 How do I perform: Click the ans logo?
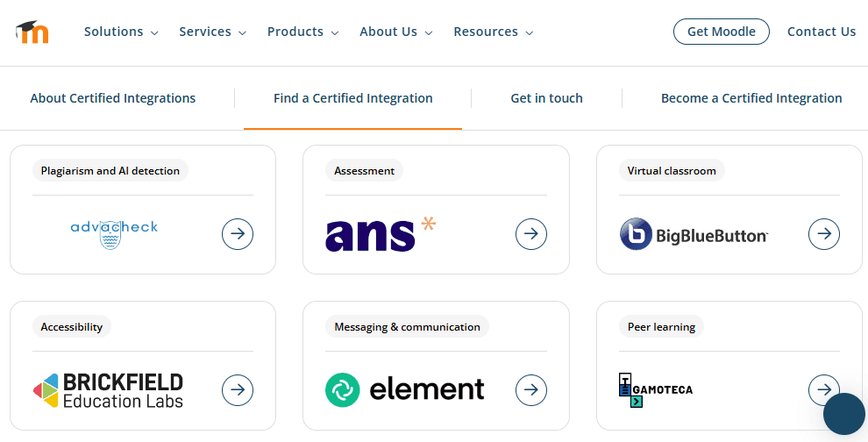pos(381,234)
